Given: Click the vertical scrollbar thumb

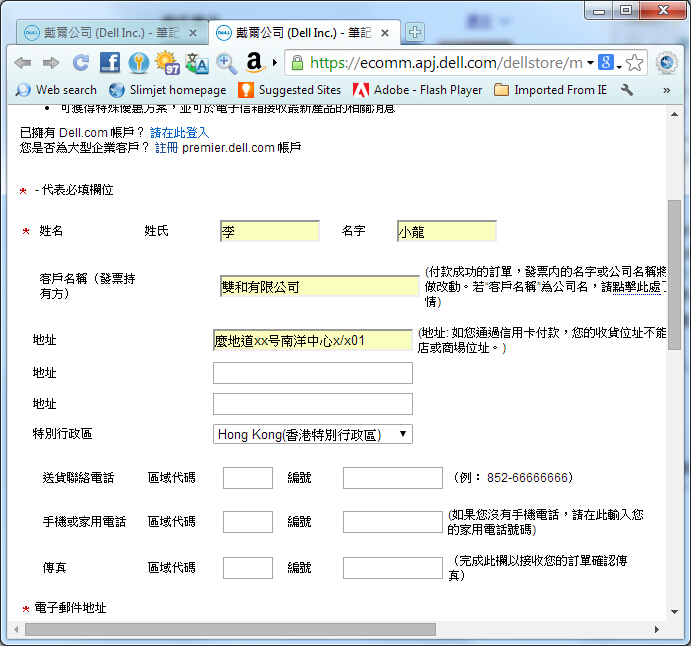Looking at the screenshot, I should (674, 275).
